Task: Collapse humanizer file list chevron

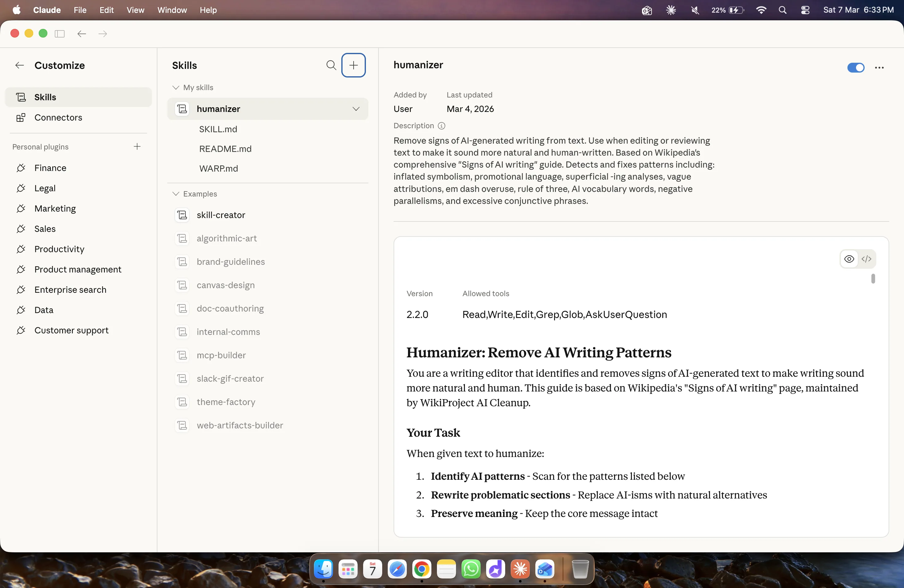Action: [x=355, y=109]
